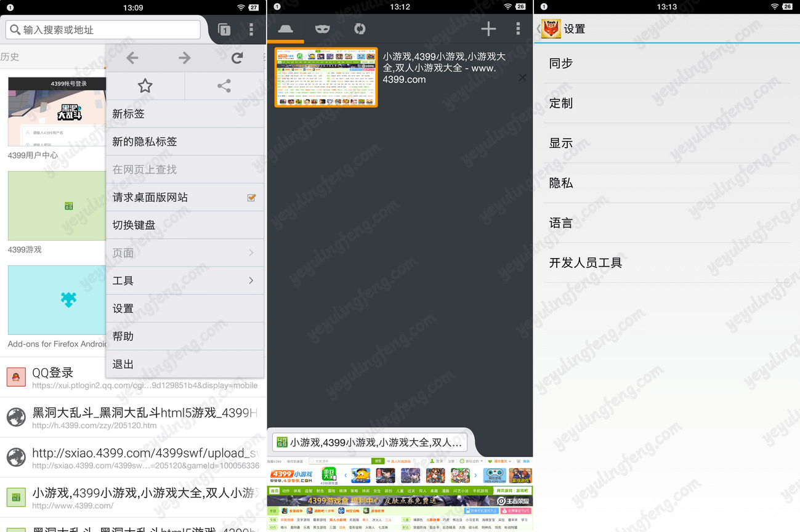The height and width of the screenshot is (532, 800).
Task: Click the 4399小游戏 logo on webpage
Action: tap(291, 476)
